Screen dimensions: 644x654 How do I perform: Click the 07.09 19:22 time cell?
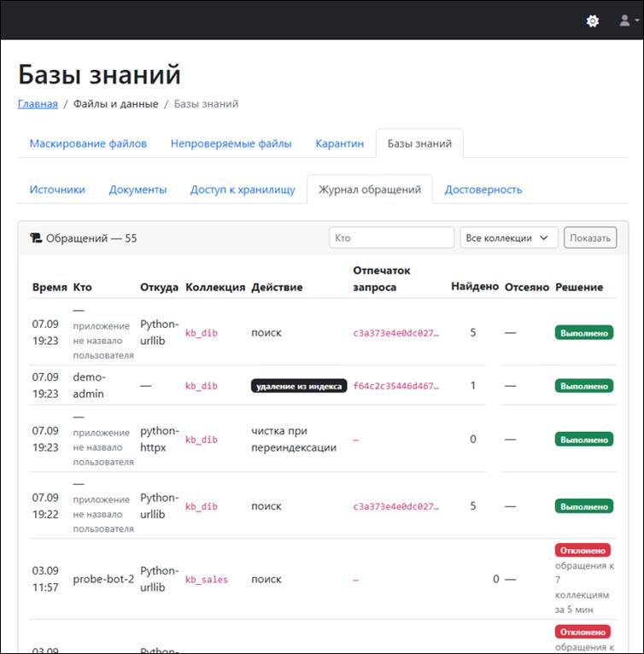[45, 505]
